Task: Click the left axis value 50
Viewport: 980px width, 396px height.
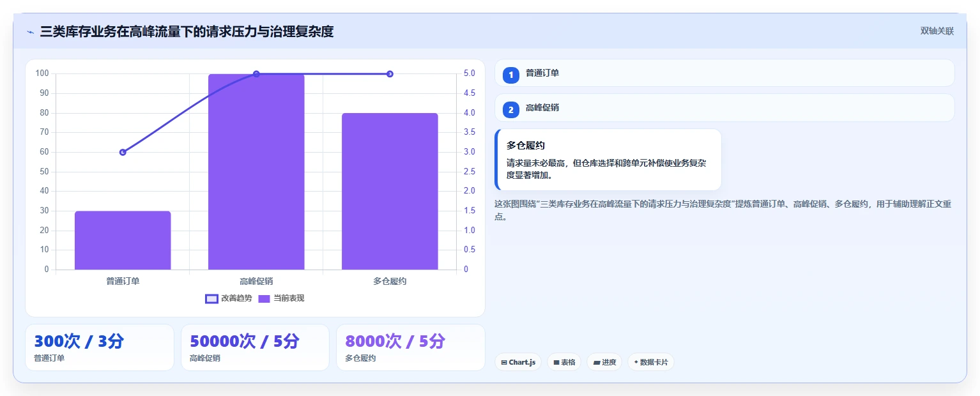Action: point(45,172)
